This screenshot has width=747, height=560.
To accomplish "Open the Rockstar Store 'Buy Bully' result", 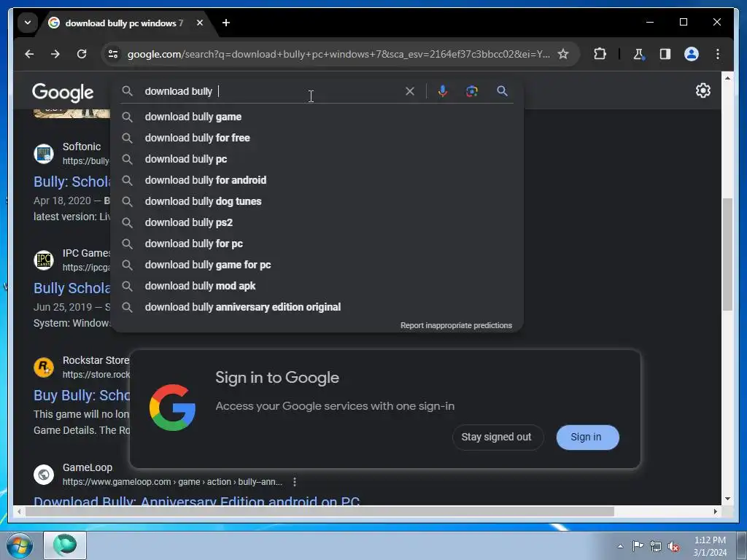I will (x=82, y=395).
